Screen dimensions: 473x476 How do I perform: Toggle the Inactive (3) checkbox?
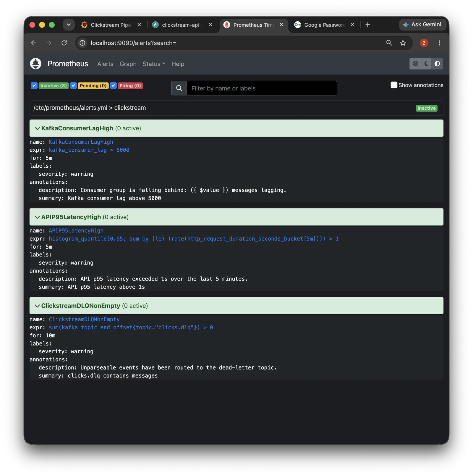pos(34,86)
